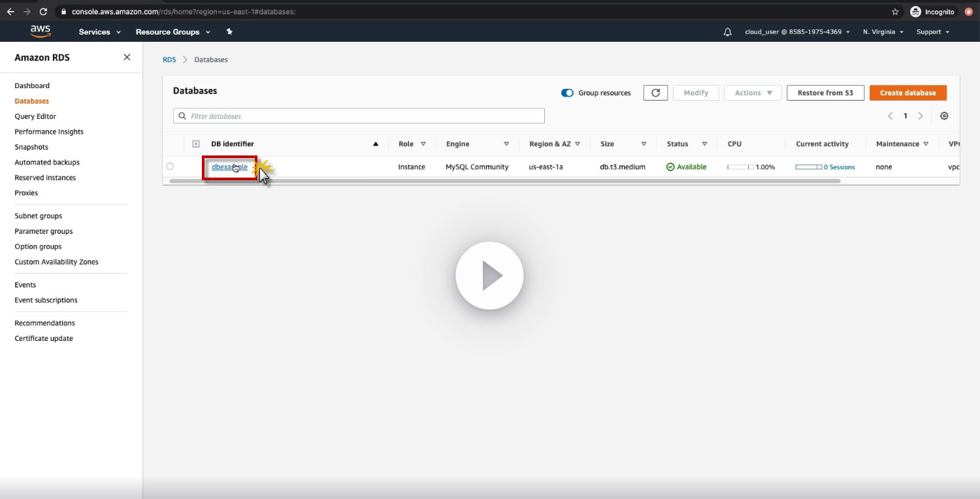Open table preferences gear icon

click(944, 116)
